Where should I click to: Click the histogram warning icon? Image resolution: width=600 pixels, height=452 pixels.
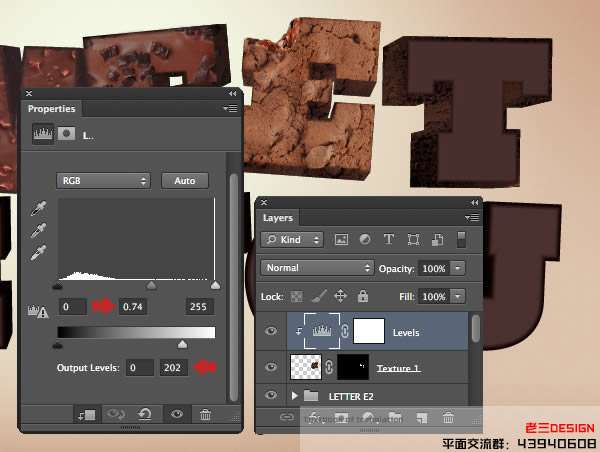coord(38,311)
